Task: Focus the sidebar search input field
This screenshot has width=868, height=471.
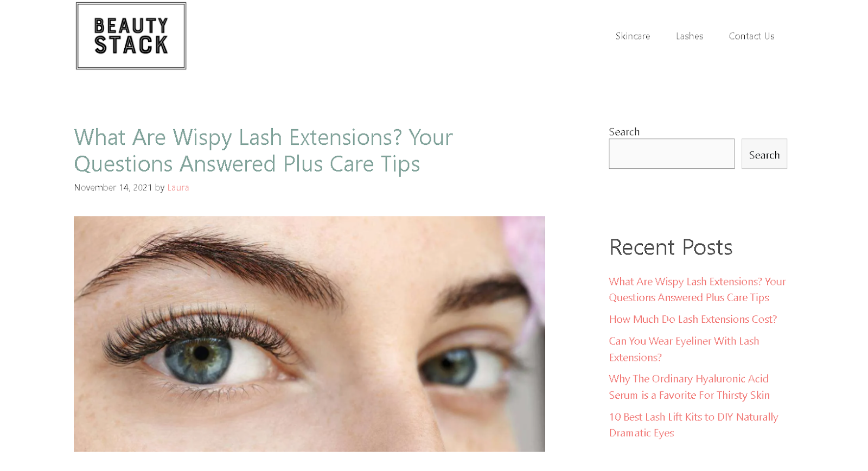Action: [x=672, y=154]
